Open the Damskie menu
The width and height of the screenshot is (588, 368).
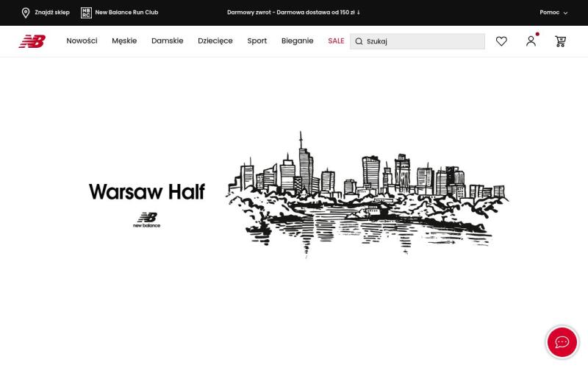point(167,41)
